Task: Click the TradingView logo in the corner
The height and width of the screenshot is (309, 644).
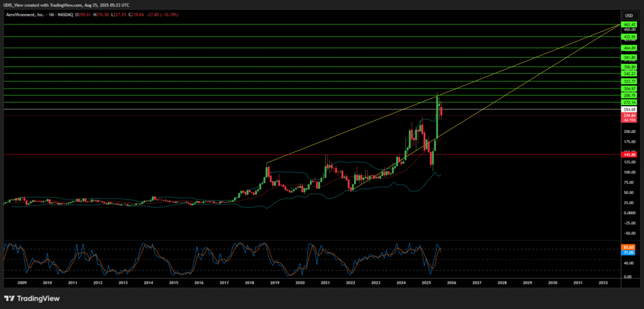Action: tap(30, 298)
